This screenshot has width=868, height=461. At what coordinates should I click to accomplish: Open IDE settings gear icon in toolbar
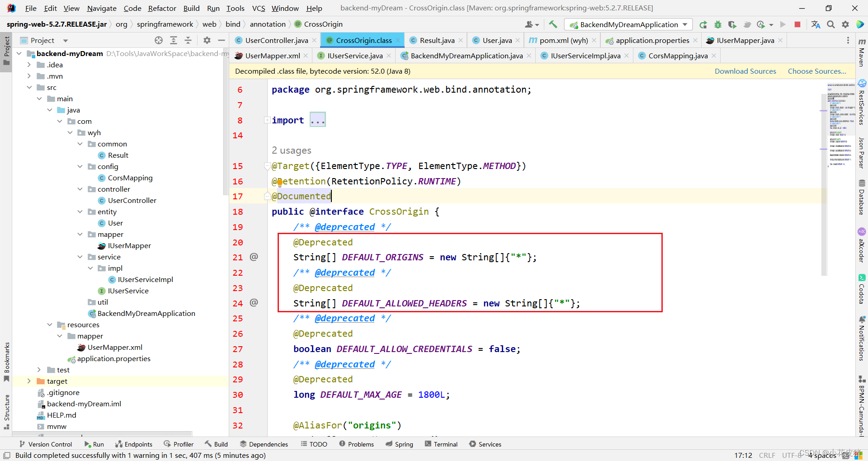tap(845, 24)
